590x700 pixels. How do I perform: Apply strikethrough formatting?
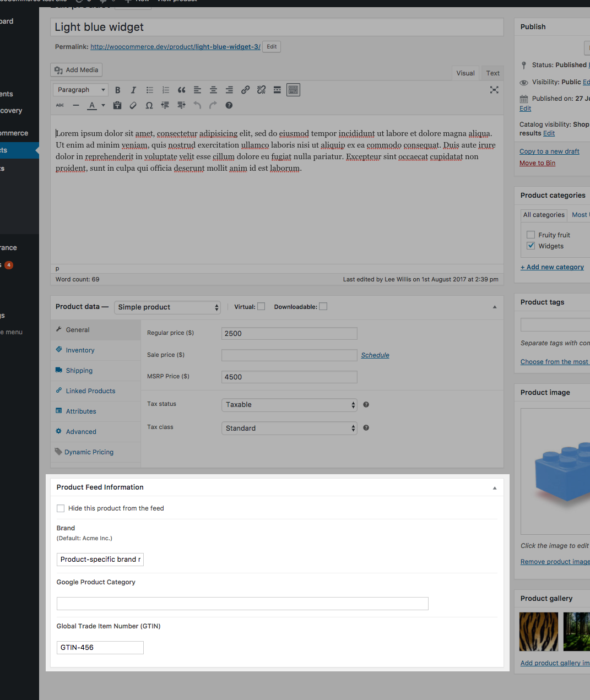(59, 105)
